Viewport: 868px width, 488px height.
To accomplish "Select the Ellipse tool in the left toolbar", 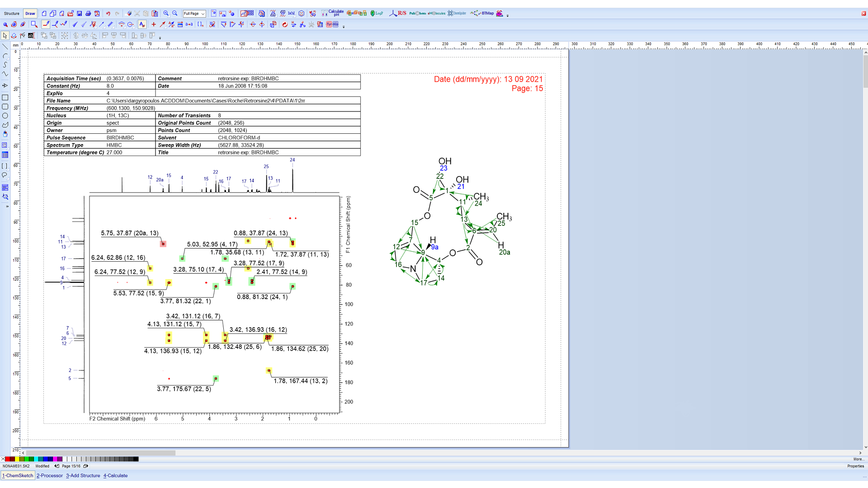I will [5, 116].
